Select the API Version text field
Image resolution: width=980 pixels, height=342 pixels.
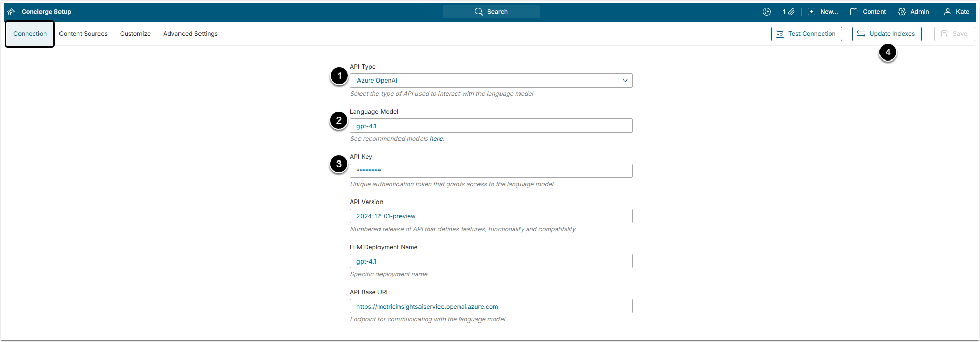click(x=491, y=216)
